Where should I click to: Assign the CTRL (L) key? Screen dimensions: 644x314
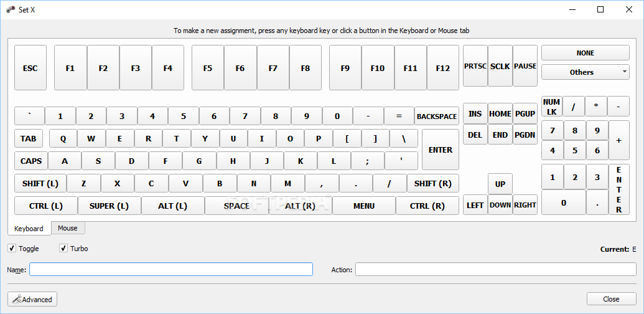point(46,206)
